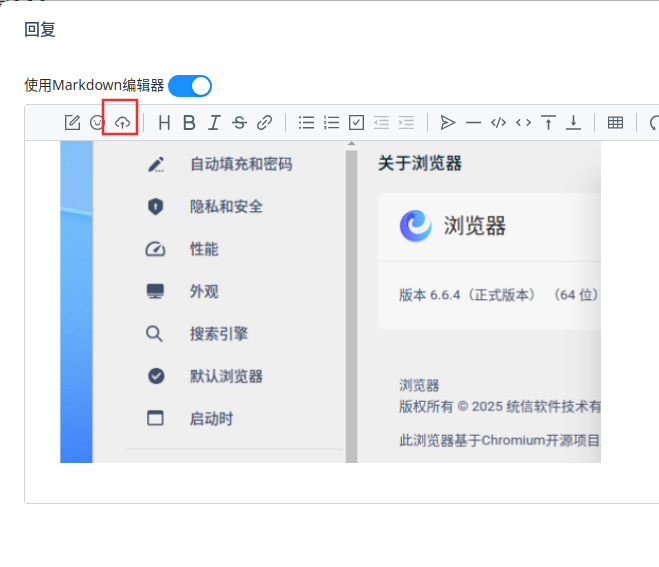659x567 pixels.
Task: Click 隐私和安全 in the pasted image
Action: tap(226, 206)
